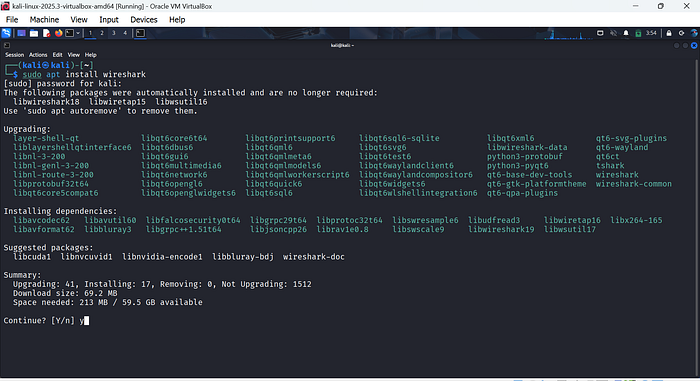
Task: Click the 3:54 clock in Kali panel
Action: click(x=651, y=33)
